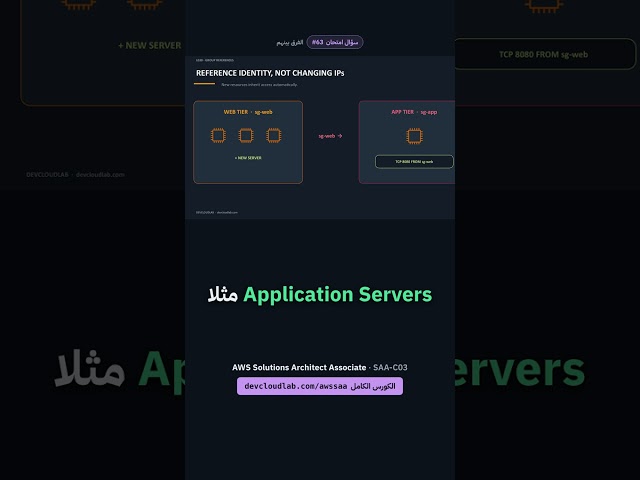Image resolution: width=640 pixels, height=480 pixels.
Task: Select the REFERENCE IDENTITY, NOT CHANGING IPs heading
Action: point(270,73)
